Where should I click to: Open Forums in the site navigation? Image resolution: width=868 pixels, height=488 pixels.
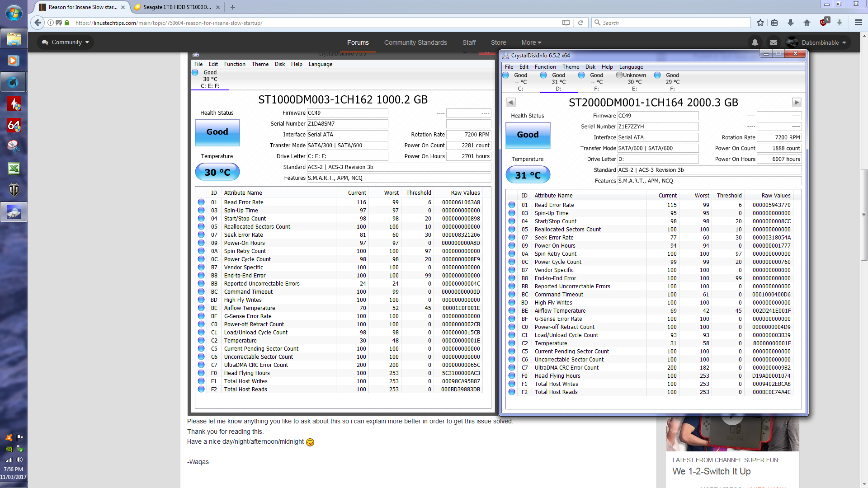tap(358, 42)
